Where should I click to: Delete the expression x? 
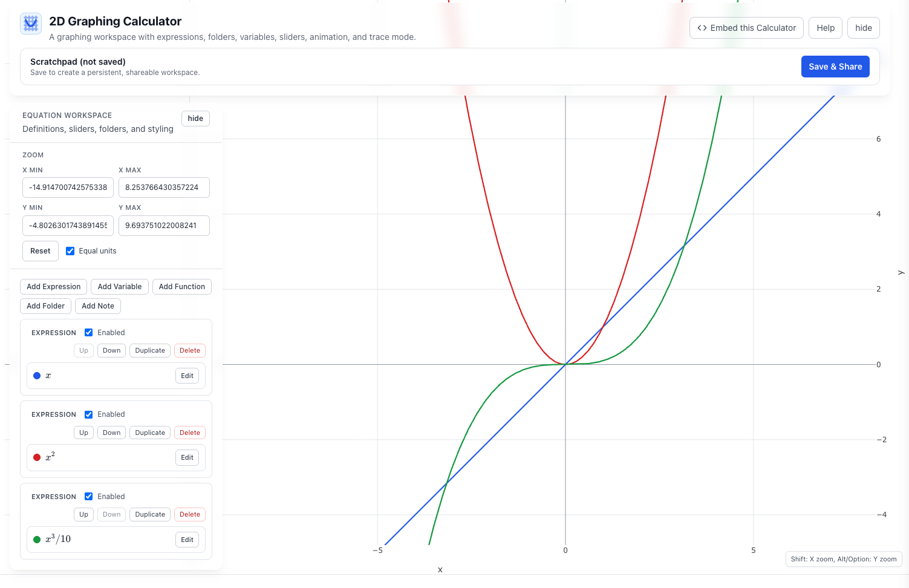coord(190,351)
